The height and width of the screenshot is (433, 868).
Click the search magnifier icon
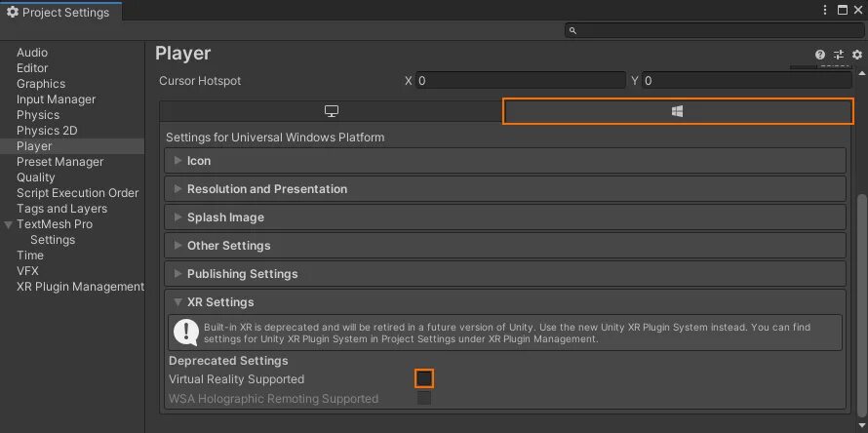(x=572, y=31)
